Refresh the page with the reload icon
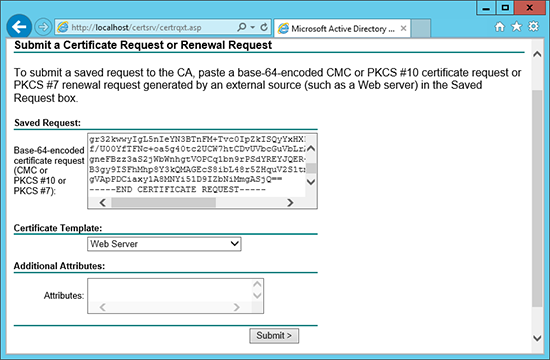 pyautogui.click(x=264, y=27)
